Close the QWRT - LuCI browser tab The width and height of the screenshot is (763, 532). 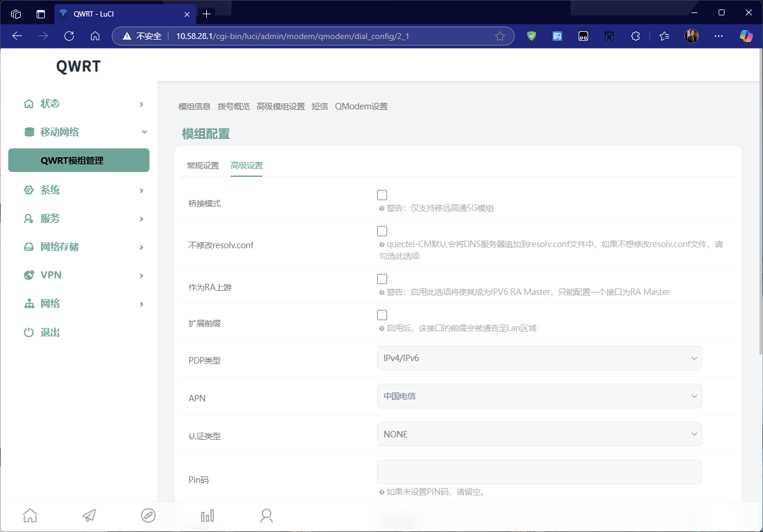pyautogui.click(x=187, y=14)
